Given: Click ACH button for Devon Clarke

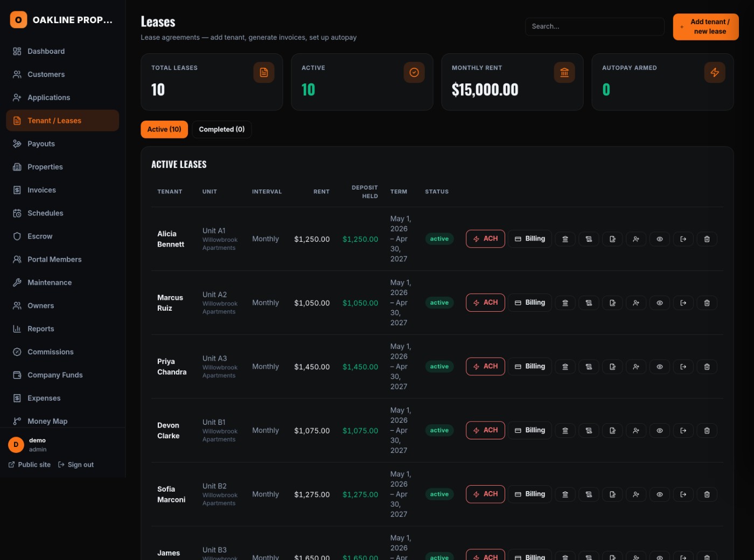Looking at the screenshot, I should pyautogui.click(x=485, y=430).
